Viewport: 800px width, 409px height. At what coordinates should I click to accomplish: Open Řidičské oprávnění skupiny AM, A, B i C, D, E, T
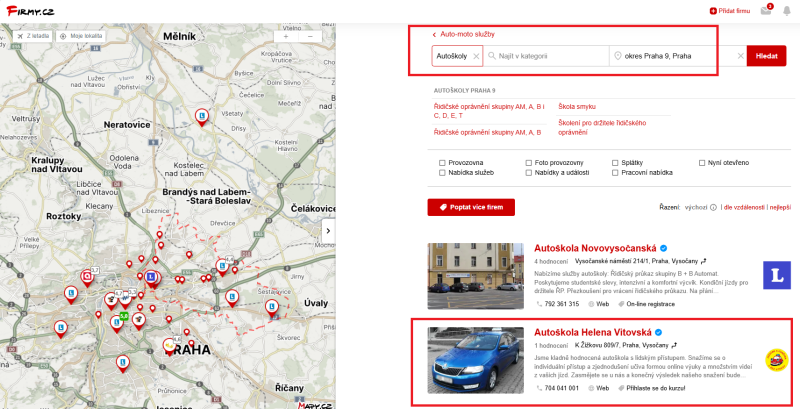point(489,111)
